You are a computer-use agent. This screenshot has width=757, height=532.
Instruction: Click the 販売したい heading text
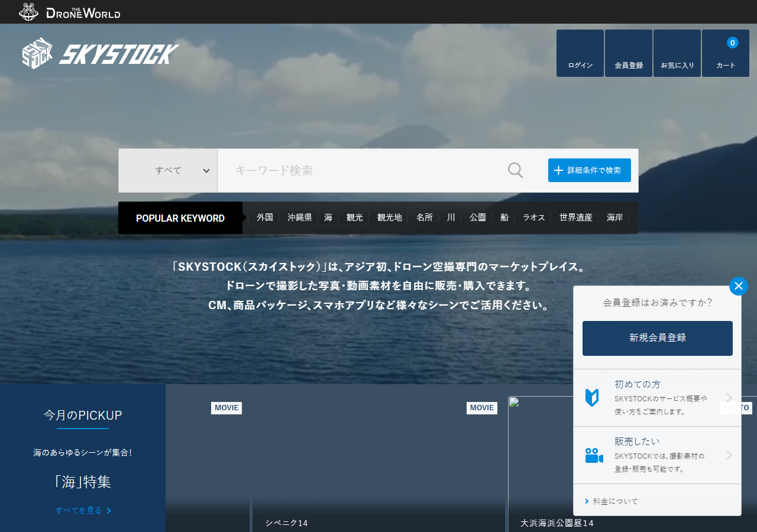tap(637, 442)
